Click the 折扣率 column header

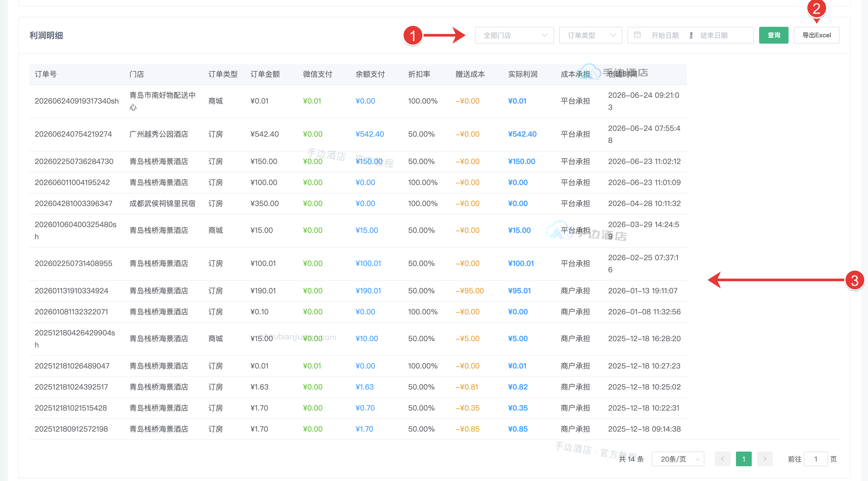point(419,74)
